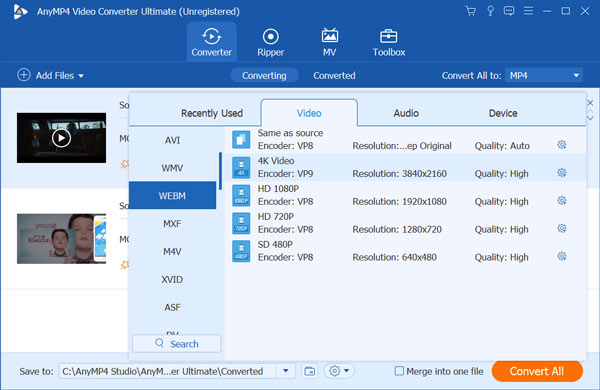Click the SD 480P preset icon
The height and width of the screenshot is (390, 600).
click(241, 251)
